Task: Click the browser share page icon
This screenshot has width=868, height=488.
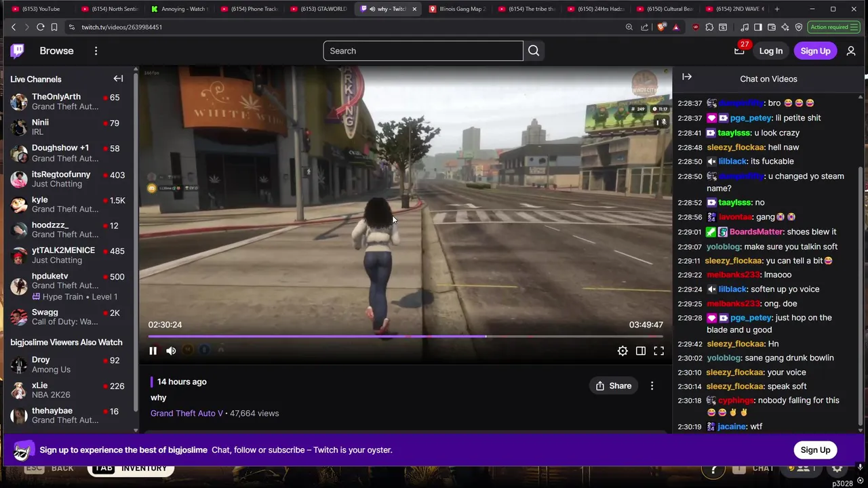Action: [x=644, y=27]
